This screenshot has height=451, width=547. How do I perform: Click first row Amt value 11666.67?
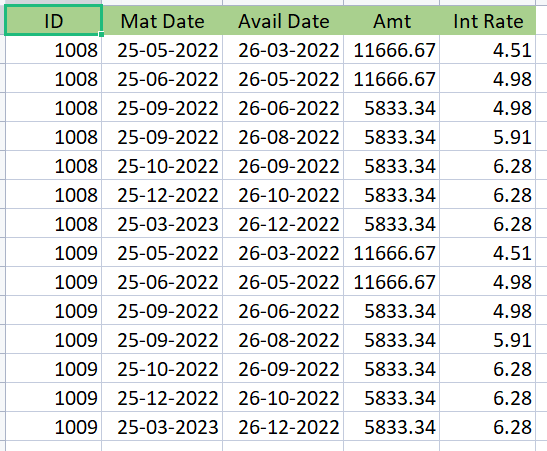(x=392, y=50)
